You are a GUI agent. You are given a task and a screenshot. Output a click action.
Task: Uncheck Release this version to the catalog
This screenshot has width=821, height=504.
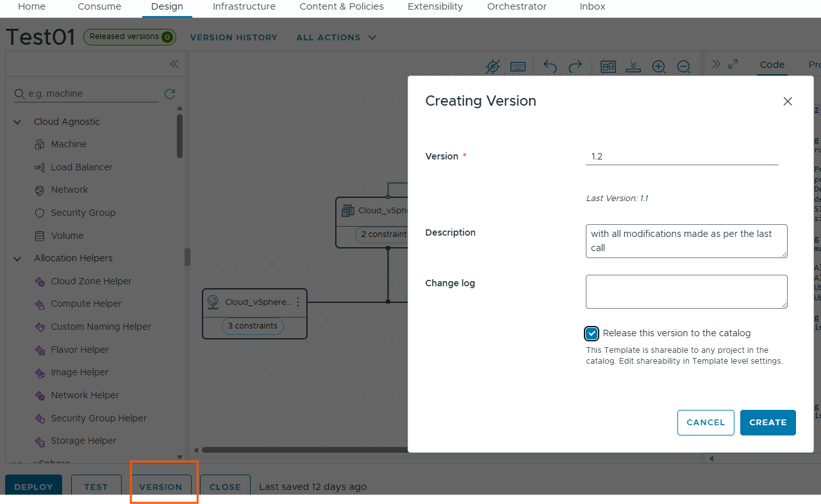click(x=592, y=333)
